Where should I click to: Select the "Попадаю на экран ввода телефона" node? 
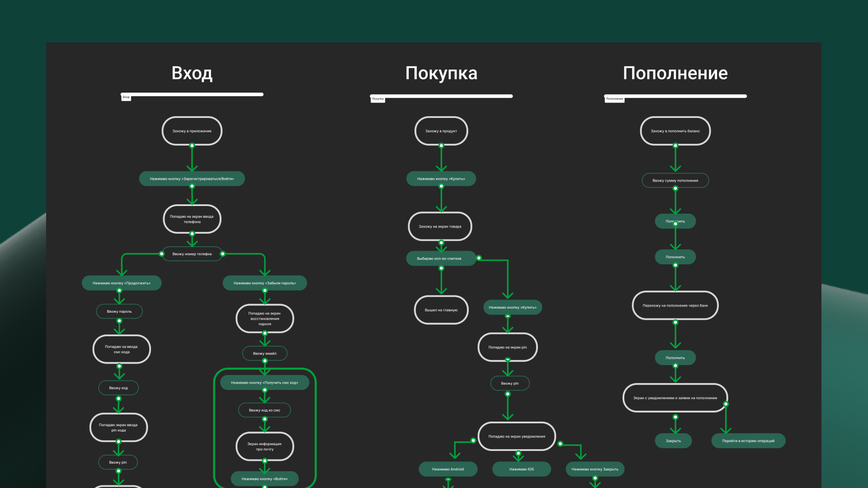point(192,219)
